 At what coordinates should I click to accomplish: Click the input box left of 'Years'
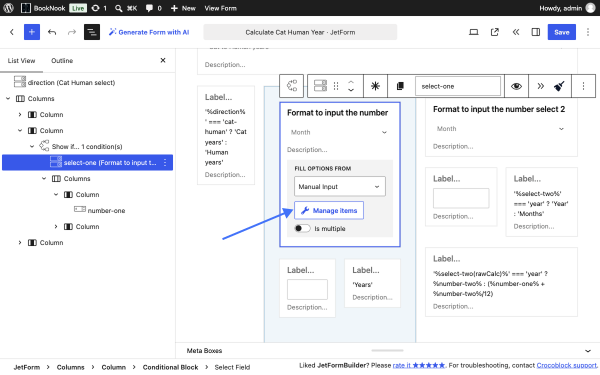click(x=307, y=289)
